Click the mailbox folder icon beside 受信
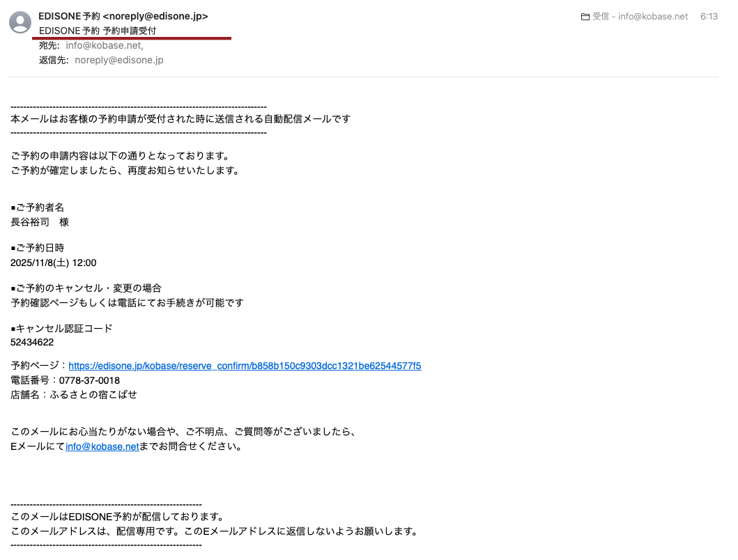The height and width of the screenshot is (560, 738). 585,17
